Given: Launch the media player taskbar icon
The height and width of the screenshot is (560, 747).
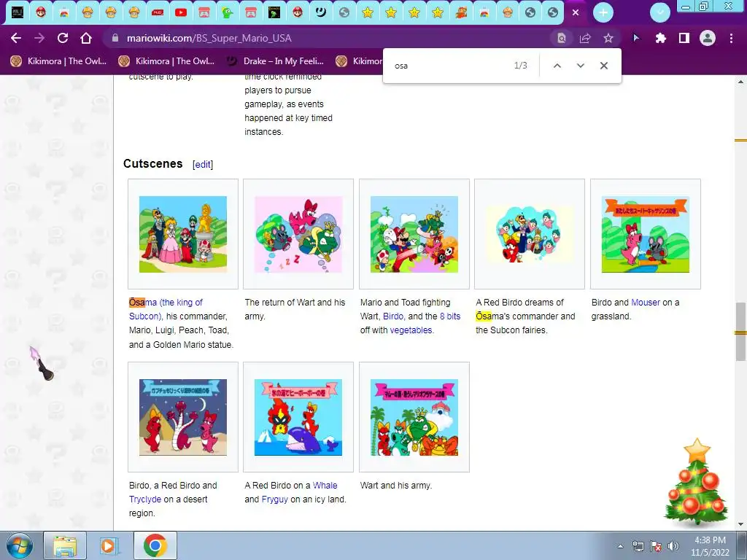Looking at the screenshot, I should (109, 545).
